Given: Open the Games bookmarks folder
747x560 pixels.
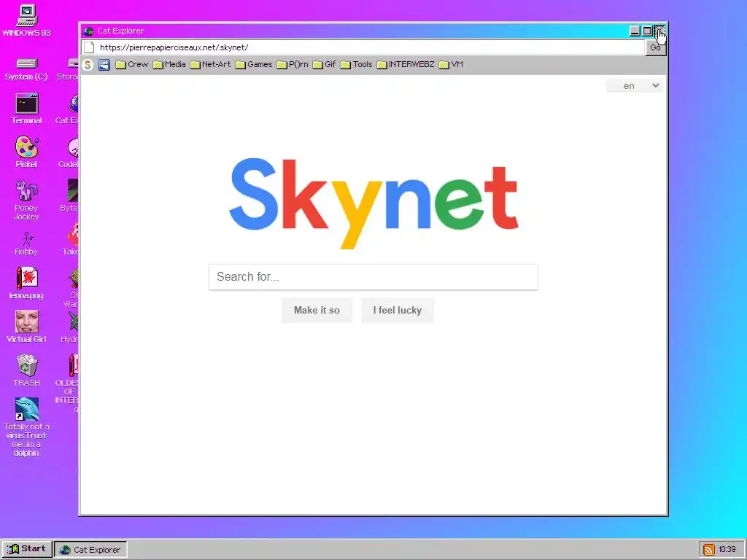Looking at the screenshot, I should coord(254,64).
